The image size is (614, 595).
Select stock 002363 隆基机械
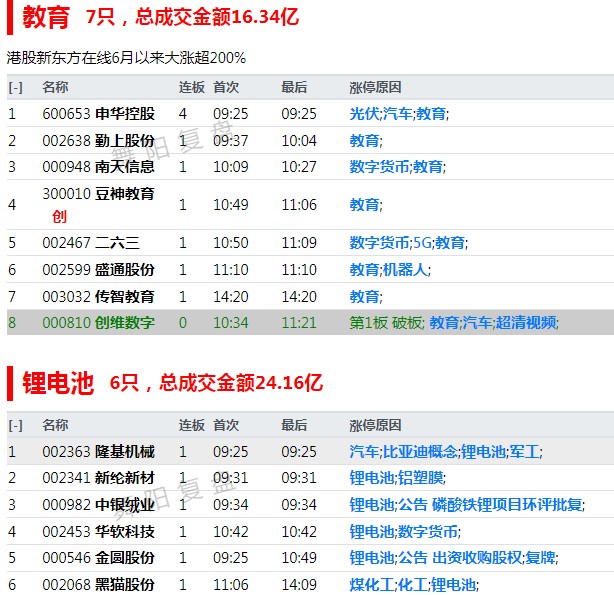(x=99, y=452)
